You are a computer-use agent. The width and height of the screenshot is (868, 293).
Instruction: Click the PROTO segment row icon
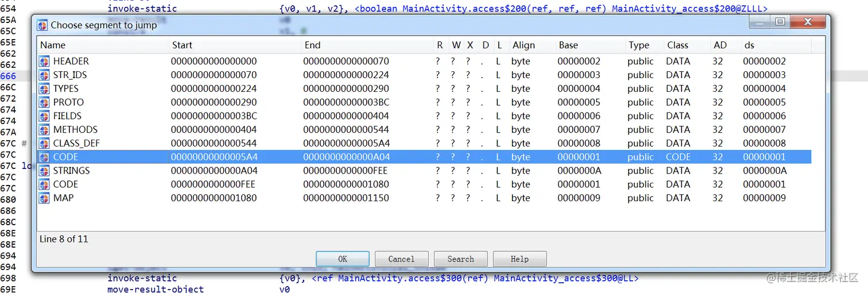click(44, 102)
